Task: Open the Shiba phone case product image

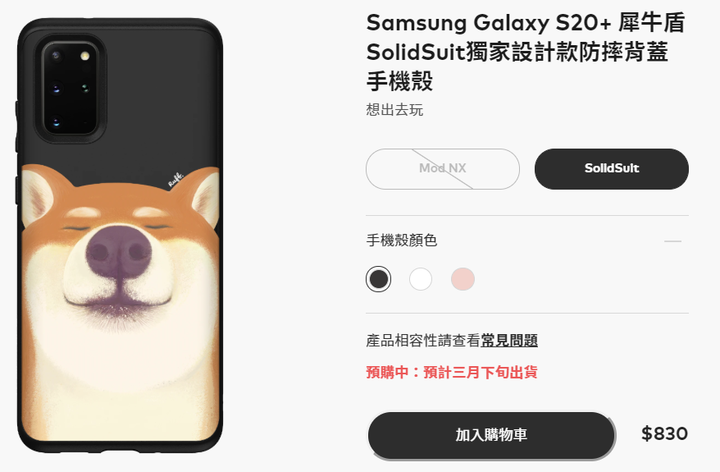Action: click(x=120, y=235)
